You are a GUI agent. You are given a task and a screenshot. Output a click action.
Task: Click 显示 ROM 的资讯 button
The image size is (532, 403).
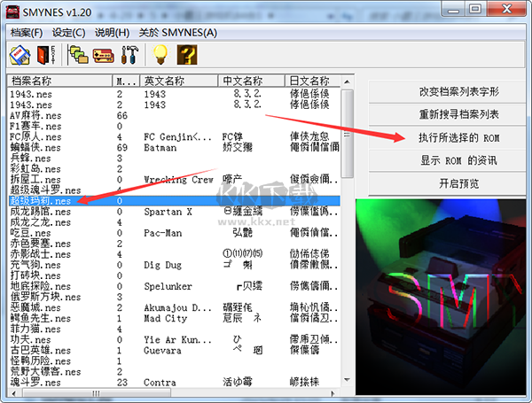coord(447,160)
